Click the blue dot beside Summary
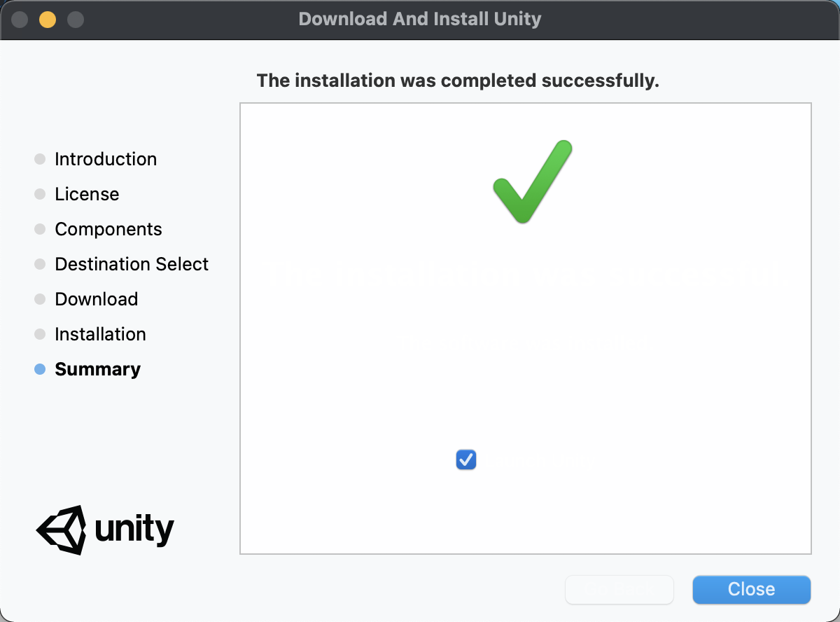This screenshot has height=622, width=840. [x=40, y=369]
